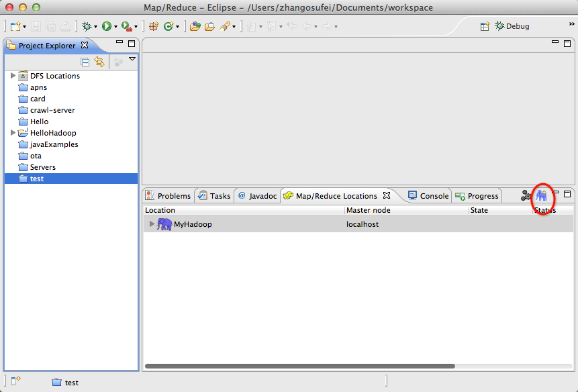Image resolution: width=578 pixels, height=392 pixels.
Task: Toggle Link with Editor in Project Explorer
Action: coord(99,62)
